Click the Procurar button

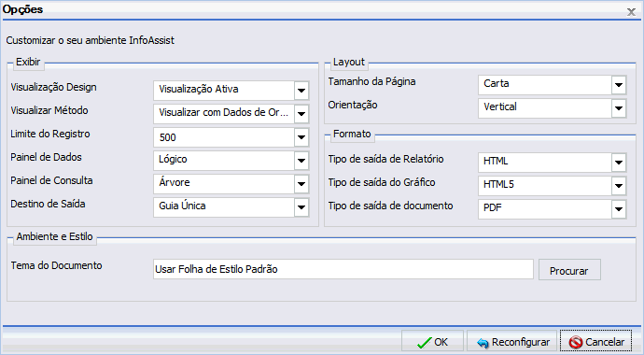(x=569, y=270)
